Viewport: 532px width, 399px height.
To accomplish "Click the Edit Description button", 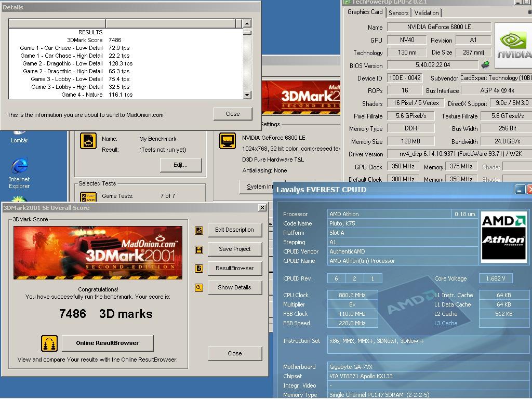I will (234, 230).
